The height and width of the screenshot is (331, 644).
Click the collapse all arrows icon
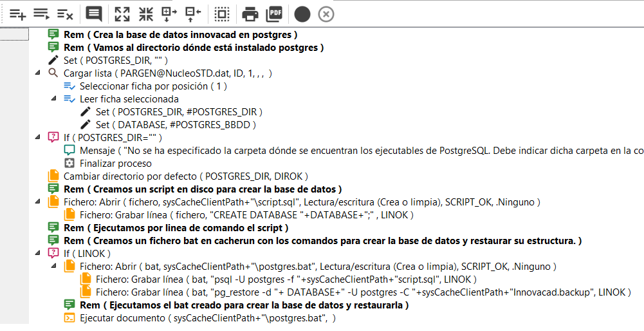(146, 14)
